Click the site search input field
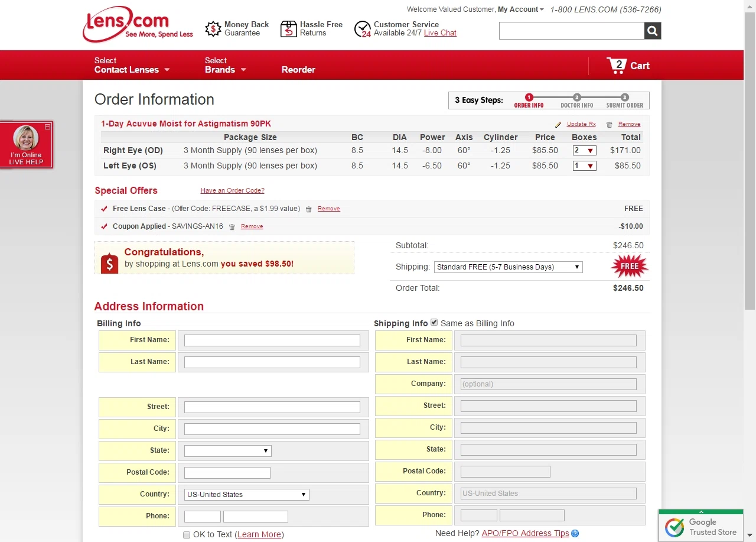Screen dimensions: 756x542 click(571, 31)
